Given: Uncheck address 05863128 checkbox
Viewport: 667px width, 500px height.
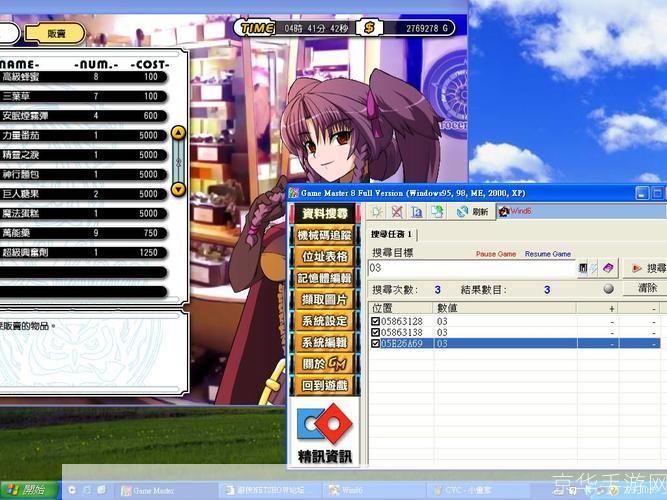Looking at the screenshot, I should (375, 321).
